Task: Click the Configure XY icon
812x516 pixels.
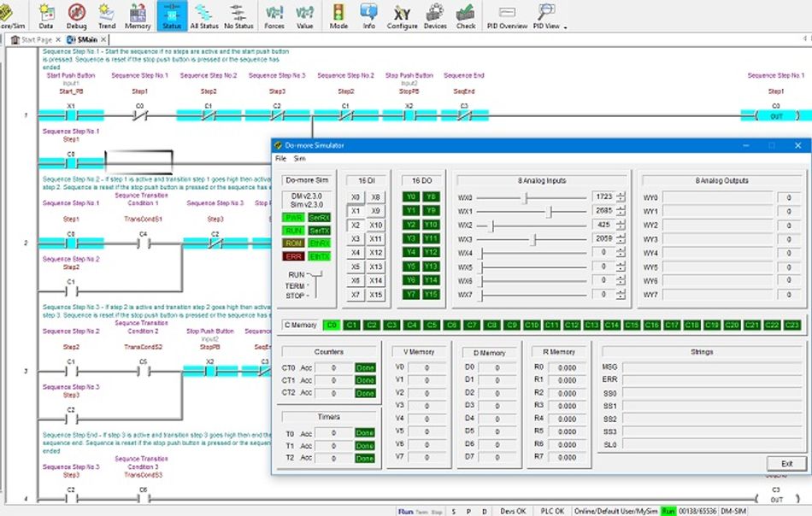Action: (403, 14)
